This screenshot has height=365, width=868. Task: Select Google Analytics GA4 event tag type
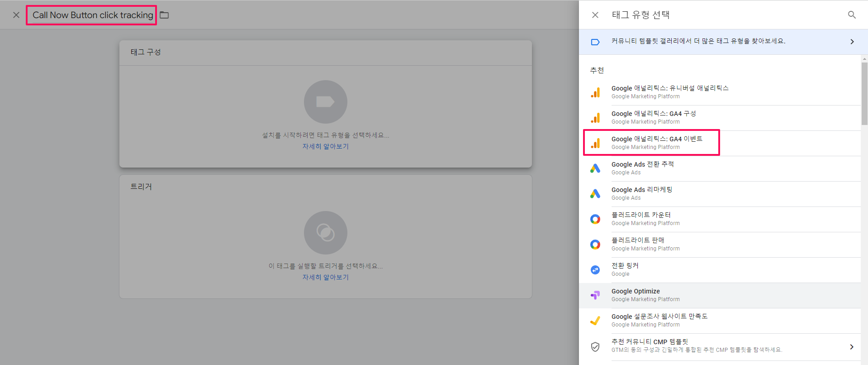pos(720,143)
